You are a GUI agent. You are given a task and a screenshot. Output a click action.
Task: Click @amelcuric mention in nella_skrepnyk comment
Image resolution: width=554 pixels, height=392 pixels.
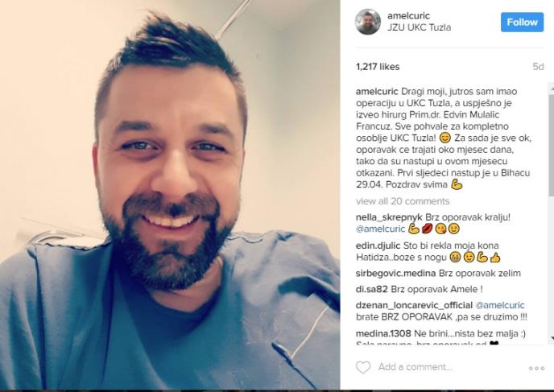click(x=380, y=229)
